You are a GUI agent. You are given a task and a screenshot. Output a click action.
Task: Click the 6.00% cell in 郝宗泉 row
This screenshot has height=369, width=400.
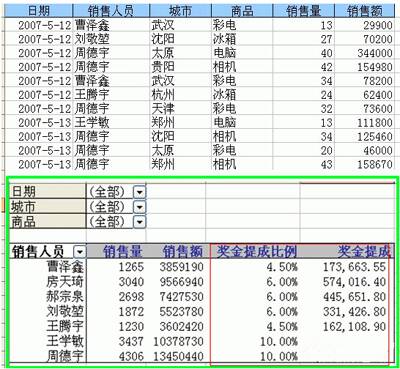(x=282, y=297)
